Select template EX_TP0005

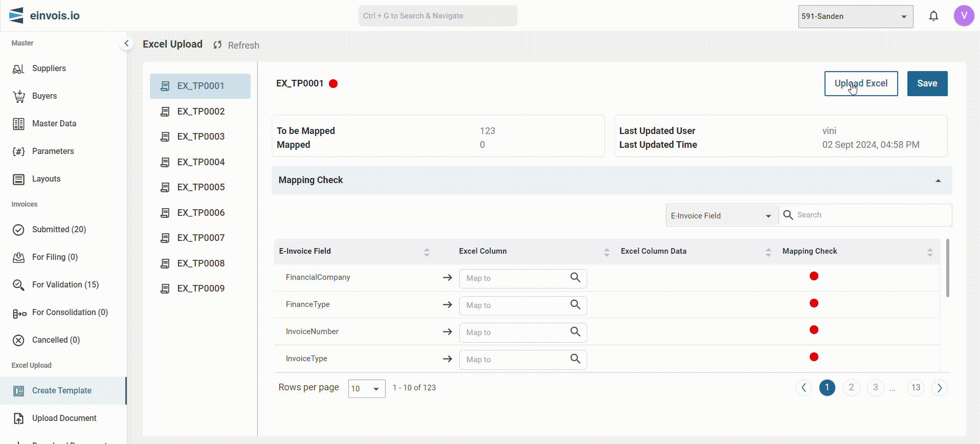pyautogui.click(x=200, y=187)
